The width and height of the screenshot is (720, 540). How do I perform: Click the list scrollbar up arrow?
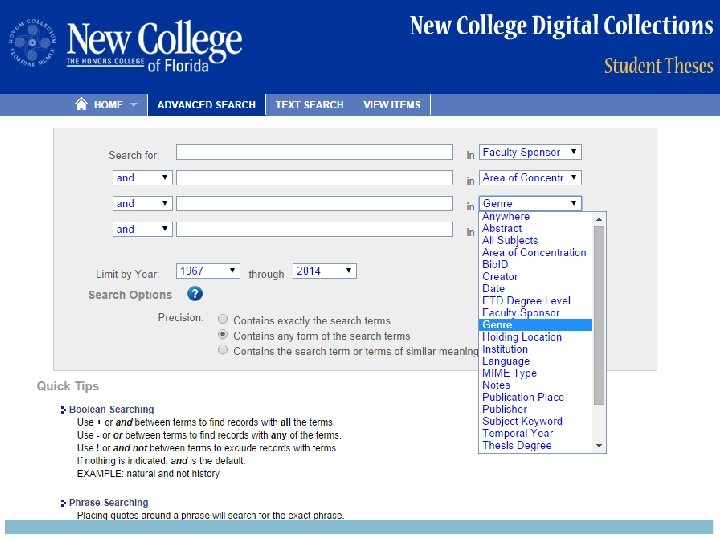tap(599, 219)
